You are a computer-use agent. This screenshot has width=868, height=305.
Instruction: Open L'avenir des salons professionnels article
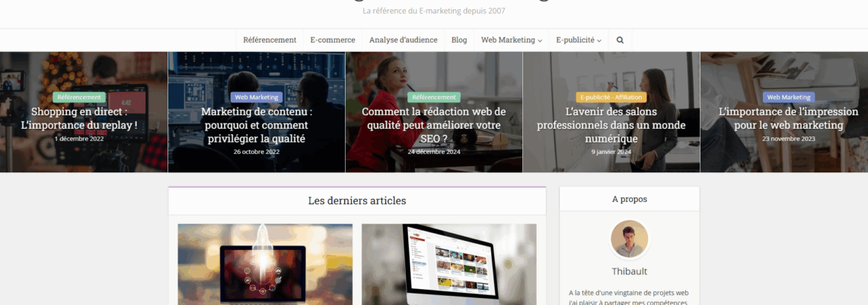[x=611, y=125]
